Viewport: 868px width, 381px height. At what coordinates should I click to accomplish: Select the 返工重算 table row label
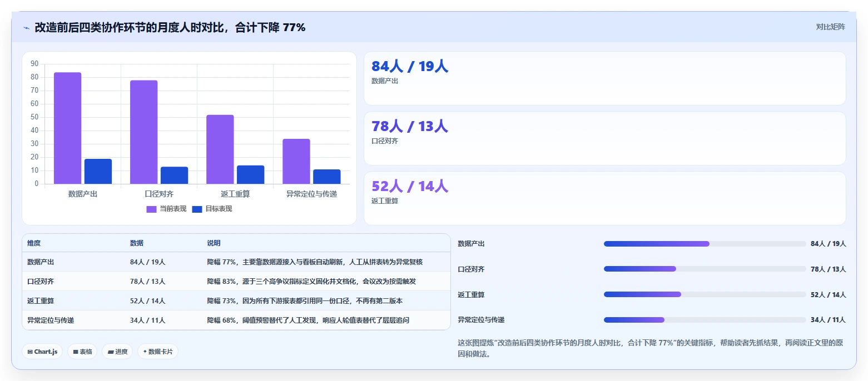coord(41,301)
